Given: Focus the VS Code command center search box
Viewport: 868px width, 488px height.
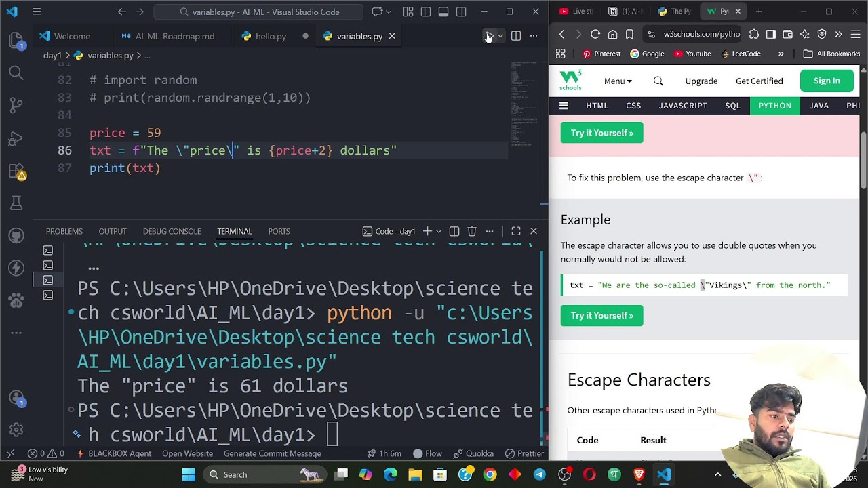Looking at the screenshot, I should pos(258,12).
